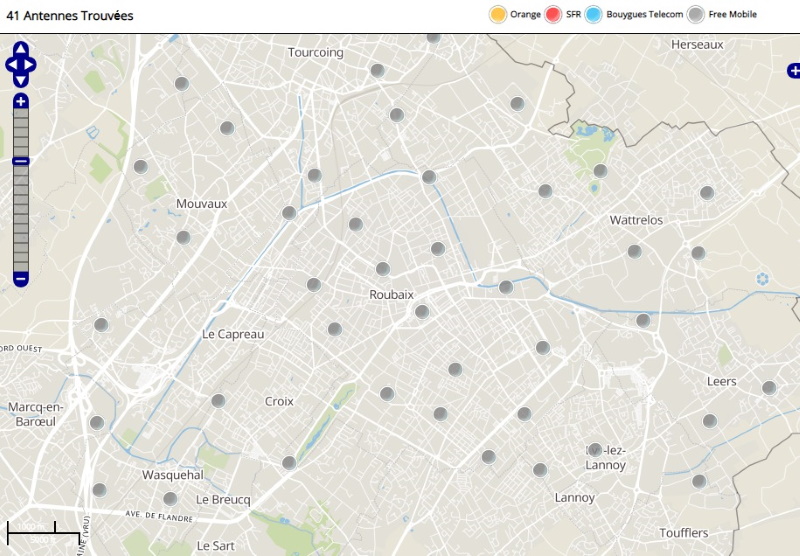
Task: Click the Free Mobile text label in the legend
Action: [x=732, y=15]
